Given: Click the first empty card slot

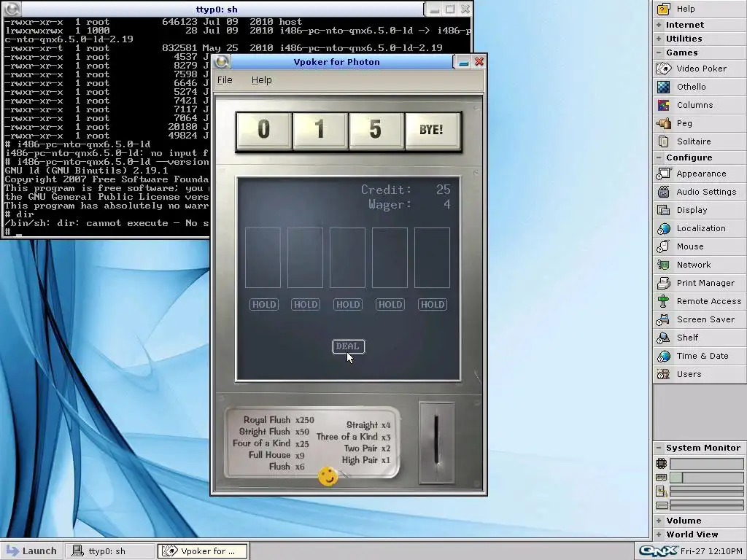Looking at the screenshot, I should (x=263, y=257).
